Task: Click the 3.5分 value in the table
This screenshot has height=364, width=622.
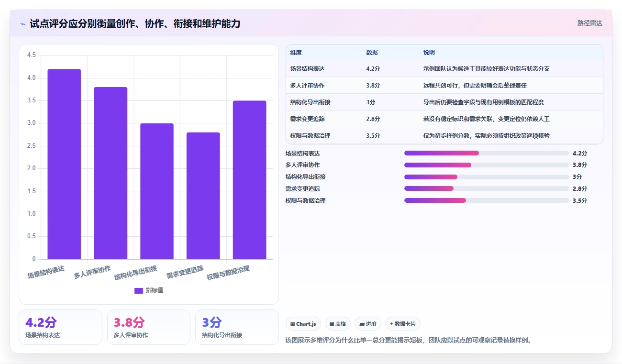Action: click(x=373, y=136)
